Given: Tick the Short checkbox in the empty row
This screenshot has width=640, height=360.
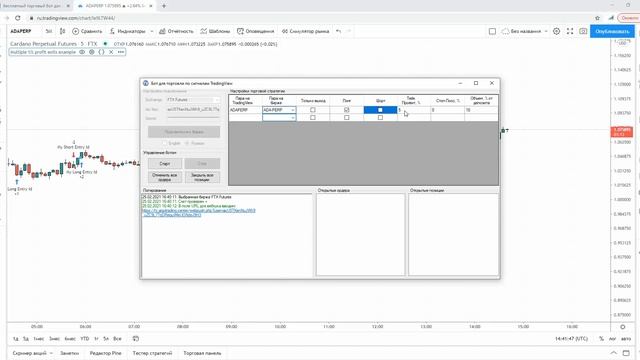Looking at the screenshot, I should tap(380, 118).
